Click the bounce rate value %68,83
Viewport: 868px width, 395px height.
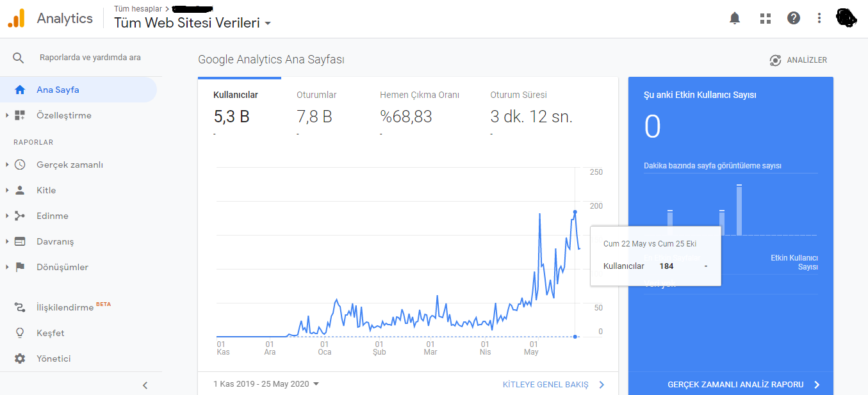tap(406, 117)
